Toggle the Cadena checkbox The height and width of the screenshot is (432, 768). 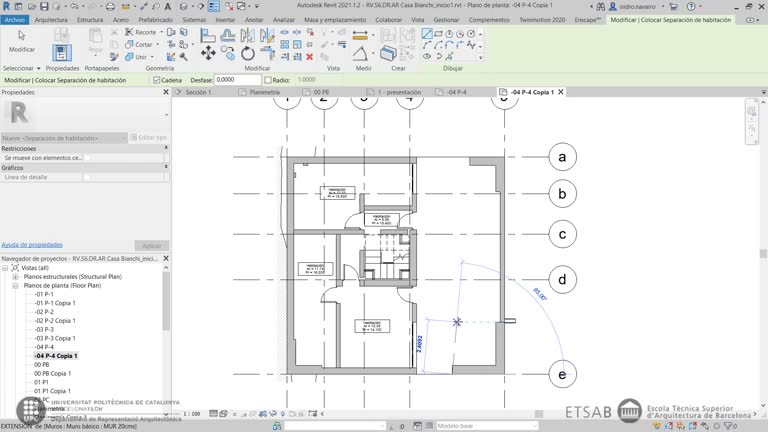click(157, 80)
